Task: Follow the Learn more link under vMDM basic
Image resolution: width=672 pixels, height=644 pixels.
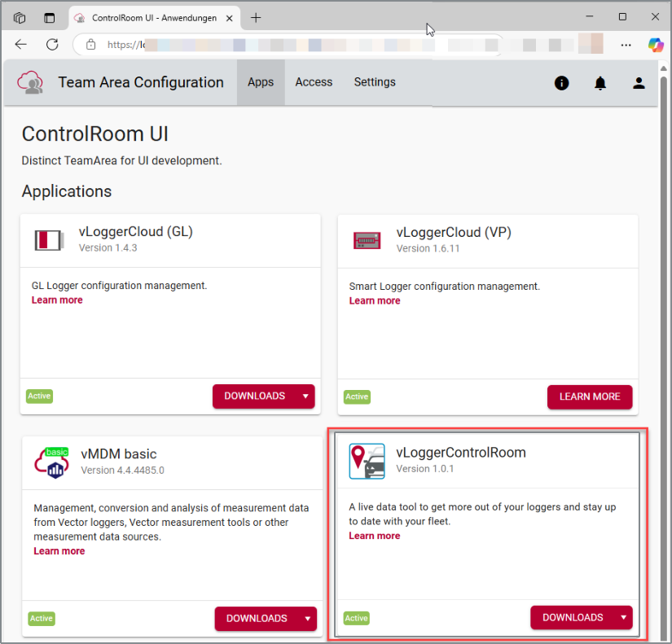Action: click(x=59, y=551)
